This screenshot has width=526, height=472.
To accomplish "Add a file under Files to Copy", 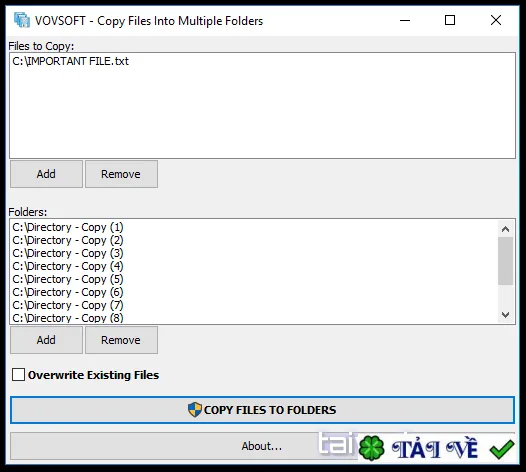I will tap(46, 174).
